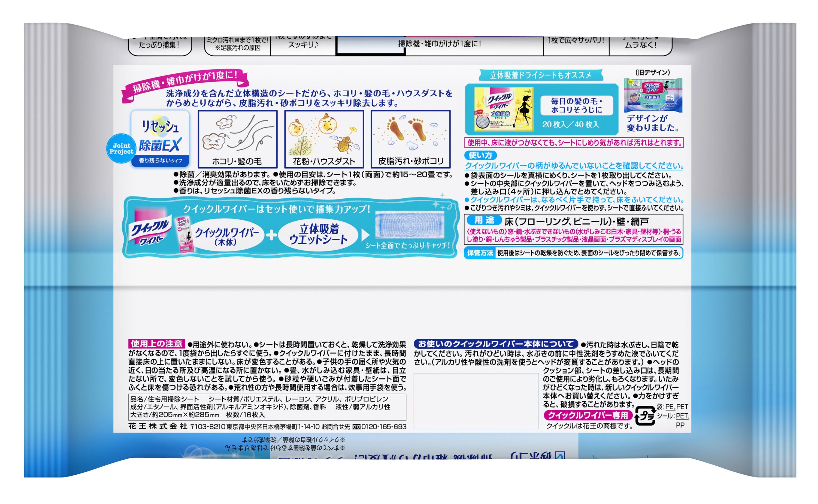Click the クイックルワイパー専用 pink badge
Screen dimensions: 818x504
[x=588, y=415]
